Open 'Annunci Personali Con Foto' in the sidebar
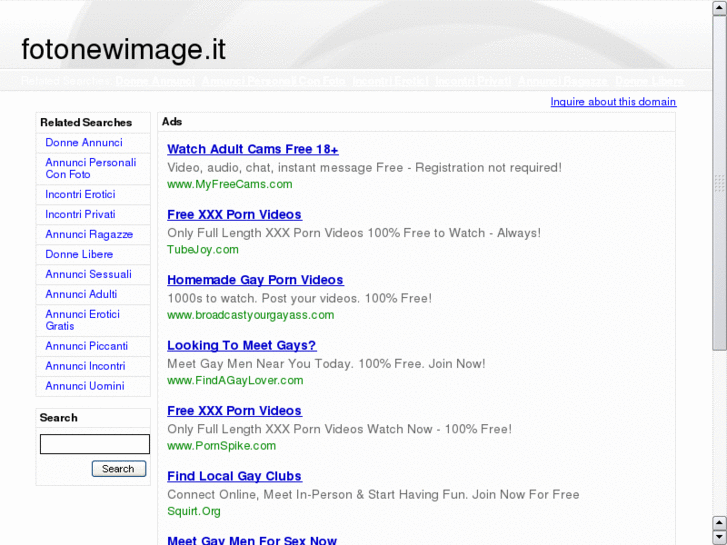Image resolution: width=727 pixels, height=545 pixels. [x=91, y=168]
